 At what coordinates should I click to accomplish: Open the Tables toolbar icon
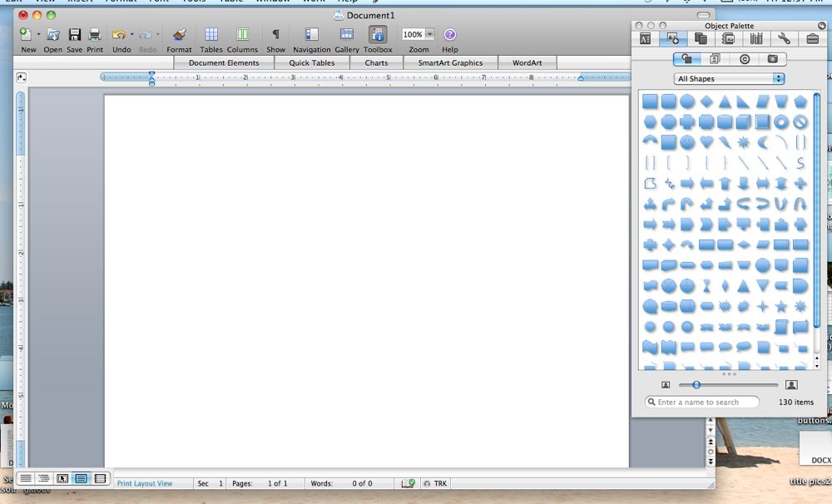(x=211, y=36)
